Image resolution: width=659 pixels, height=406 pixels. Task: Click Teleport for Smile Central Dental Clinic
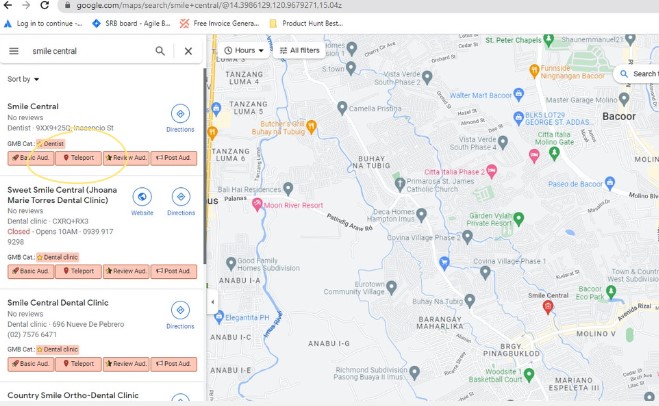tap(79, 364)
